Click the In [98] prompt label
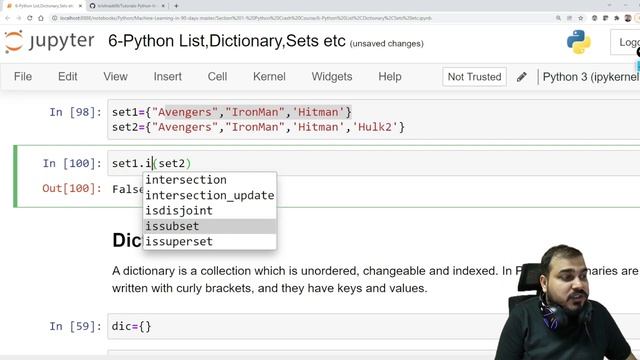The width and height of the screenshot is (640, 360). coord(76,112)
